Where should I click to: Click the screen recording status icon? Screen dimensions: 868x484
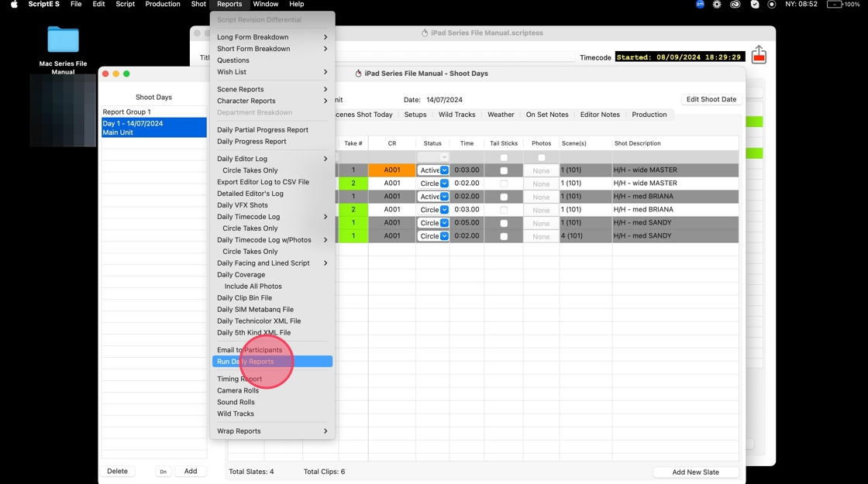[772, 4]
